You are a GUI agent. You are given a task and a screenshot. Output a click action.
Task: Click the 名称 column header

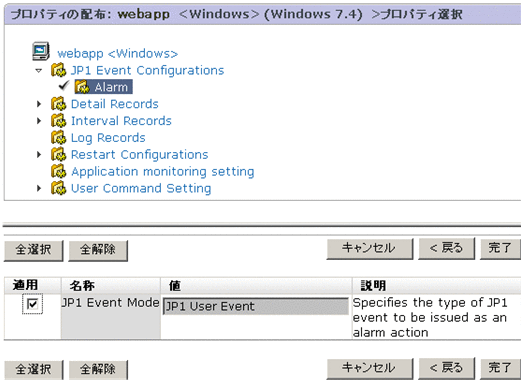click(x=111, y=285)
